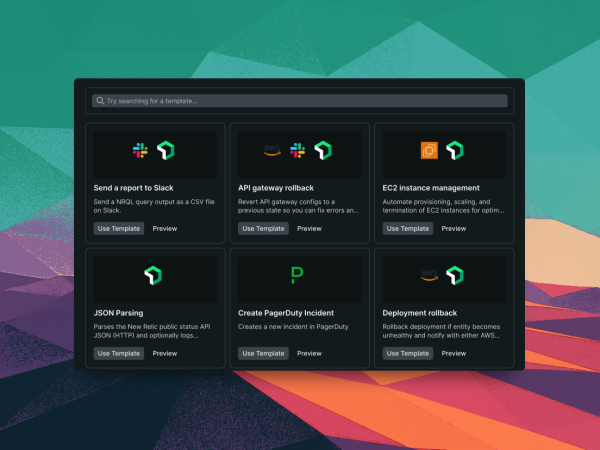Viewport: 600px width, 450px height.
Task: Click 'Send a NRQL query output' description
Action: [x=154, y=206]
